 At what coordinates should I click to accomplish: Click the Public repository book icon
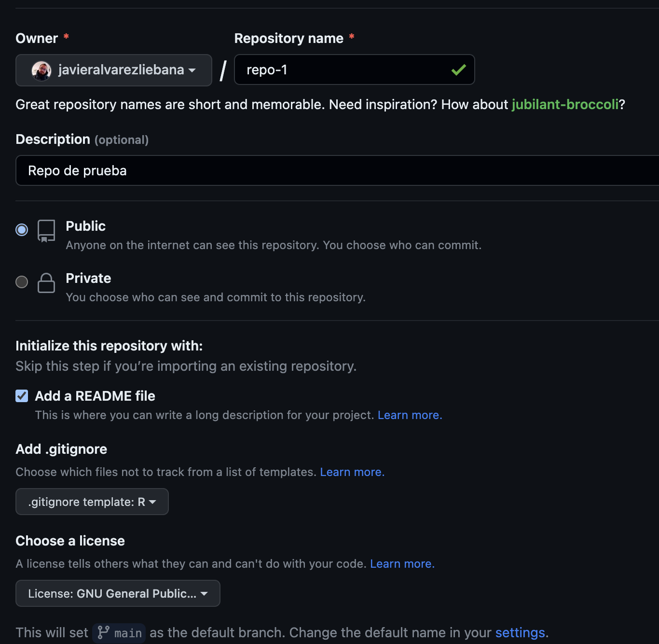click(x=46, y=231)
